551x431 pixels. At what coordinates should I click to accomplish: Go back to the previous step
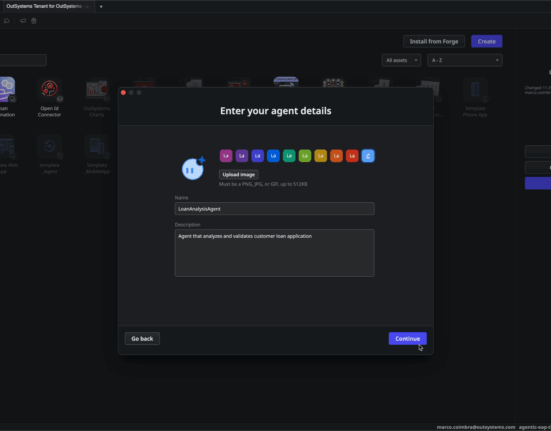142,339
